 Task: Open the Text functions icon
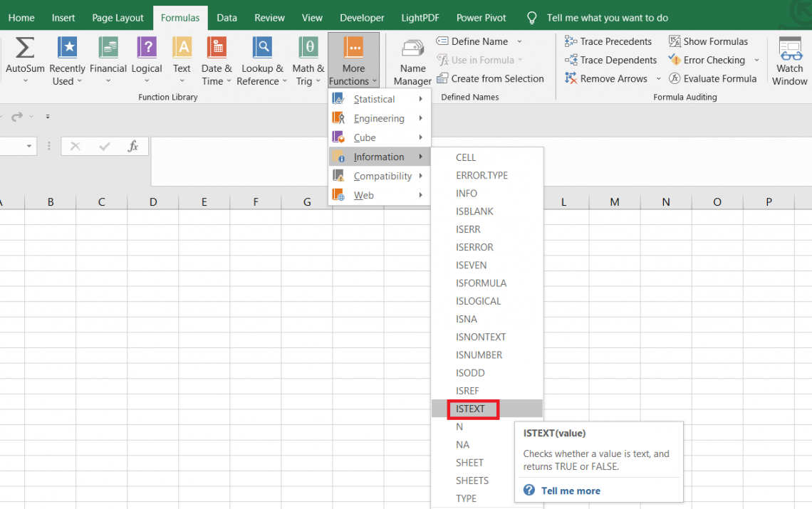point(182,48)
